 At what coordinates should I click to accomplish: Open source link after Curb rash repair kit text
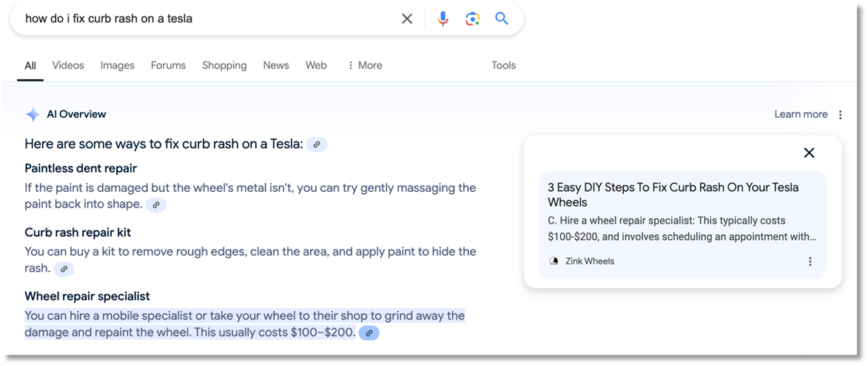(x=64, y=270)
